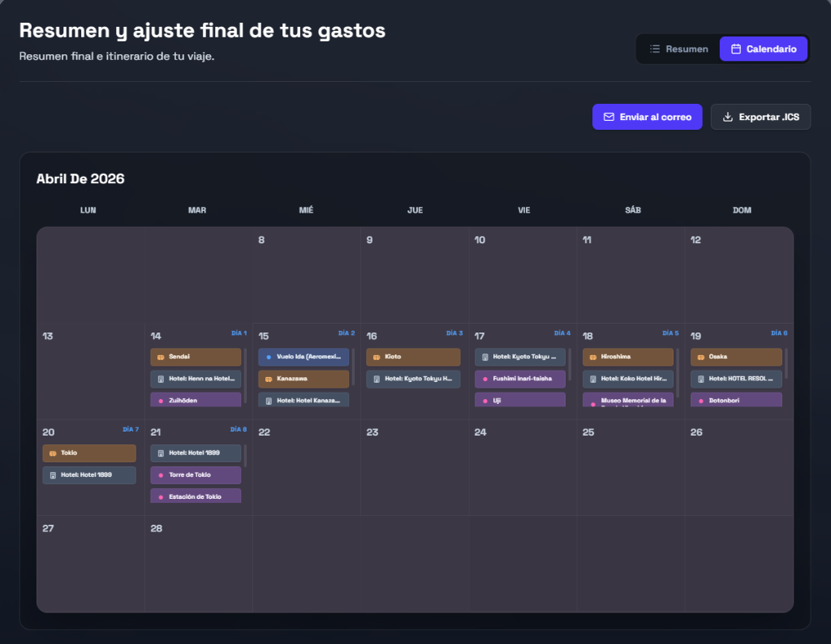Click the envelope icon in Enviar al correo
The height and width of the screenshot is (644, 831).
click(x=609, y=117)
